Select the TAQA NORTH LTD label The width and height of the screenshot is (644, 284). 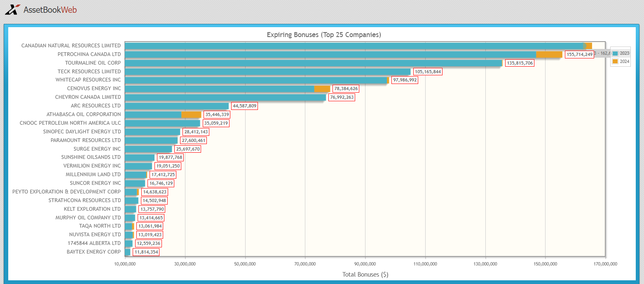click(x=100, y=226)
